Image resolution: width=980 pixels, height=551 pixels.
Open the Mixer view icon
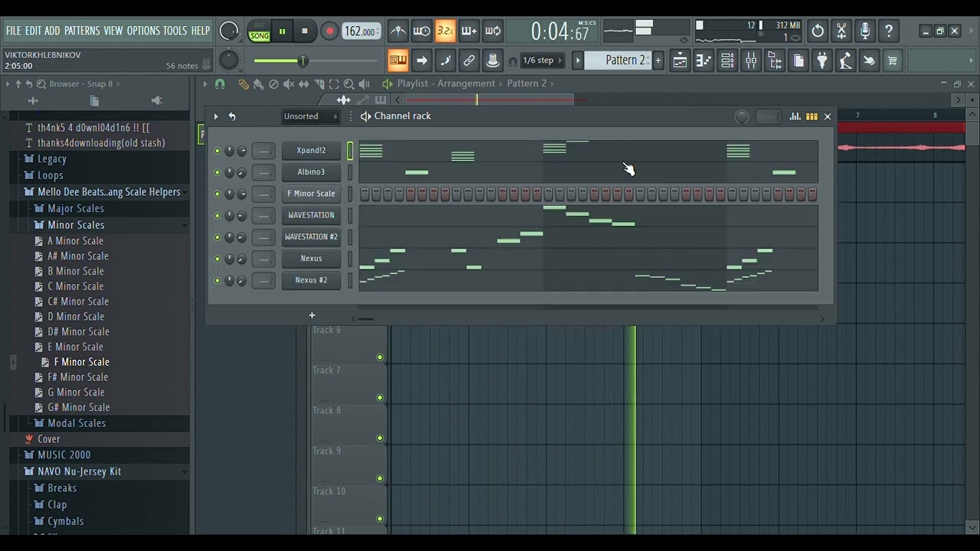coord(751,60)
